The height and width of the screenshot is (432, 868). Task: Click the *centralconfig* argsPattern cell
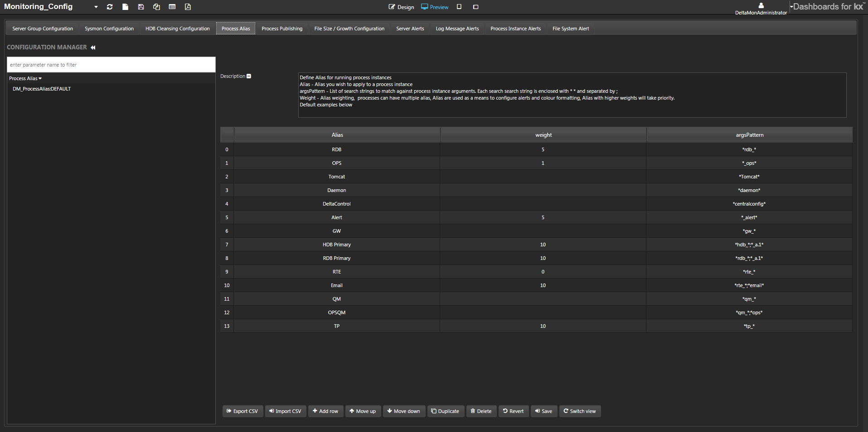pyautogui.click(x=749, y=204)
